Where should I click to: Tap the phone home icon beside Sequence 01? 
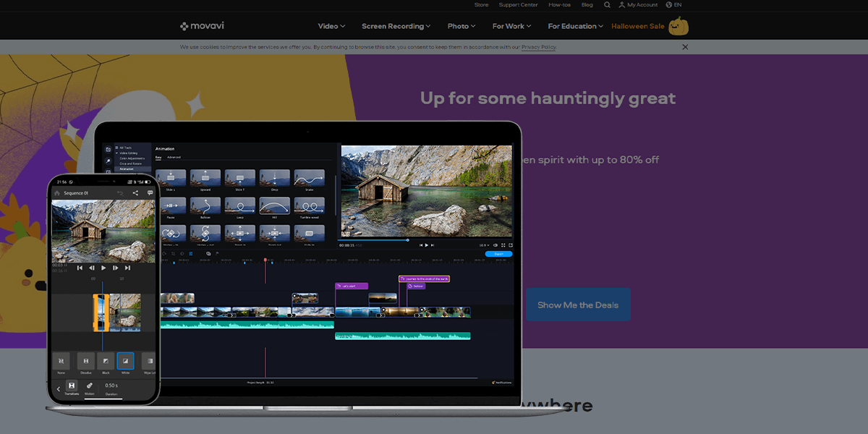pyautogui.click(x=57, y=193)
